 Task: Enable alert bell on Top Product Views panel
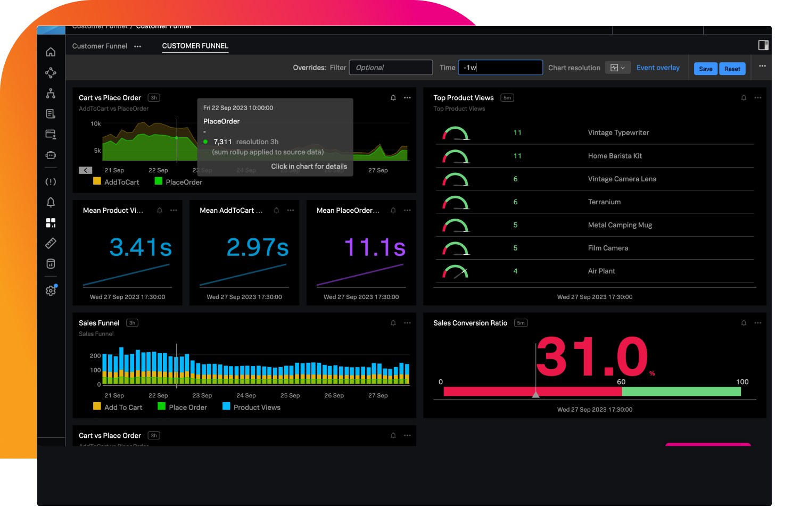[x=744, y=97]
